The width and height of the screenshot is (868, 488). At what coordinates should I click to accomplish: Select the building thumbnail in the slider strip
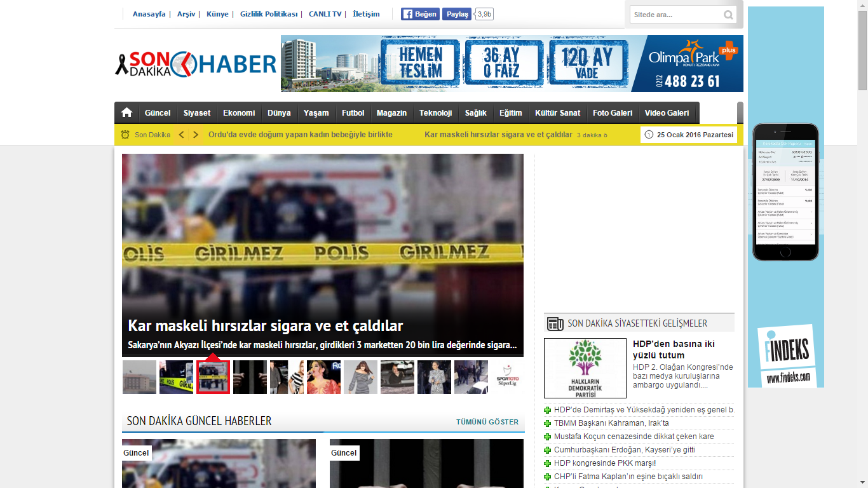(x=139, y=377)
